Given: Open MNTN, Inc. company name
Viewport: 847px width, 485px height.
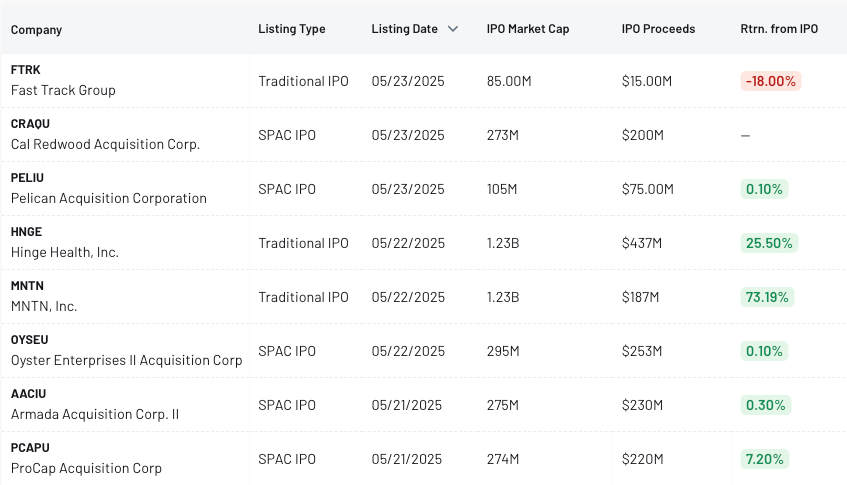Looking at the screenshot, I should pos(44,306).
